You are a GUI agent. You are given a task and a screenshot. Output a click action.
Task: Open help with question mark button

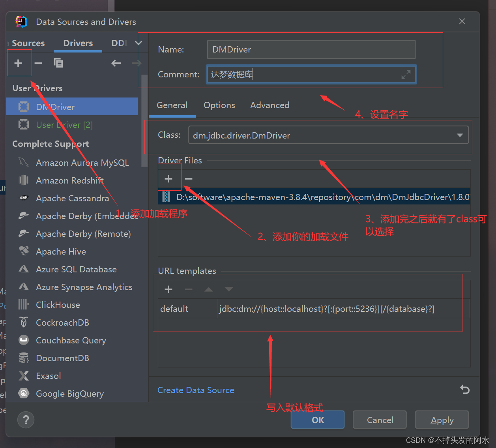[x=26, y=420]
